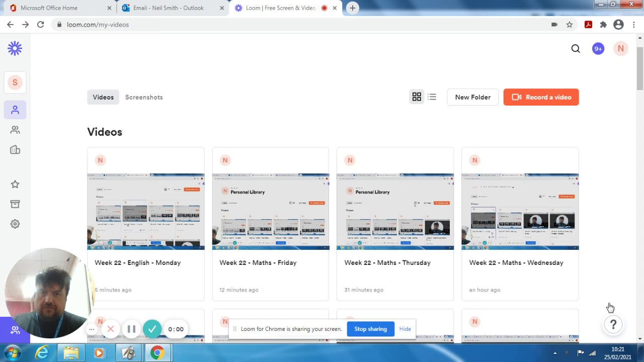Reload the page
The width and height of the screenshot is (644, 362).
(x=40, y=24)
